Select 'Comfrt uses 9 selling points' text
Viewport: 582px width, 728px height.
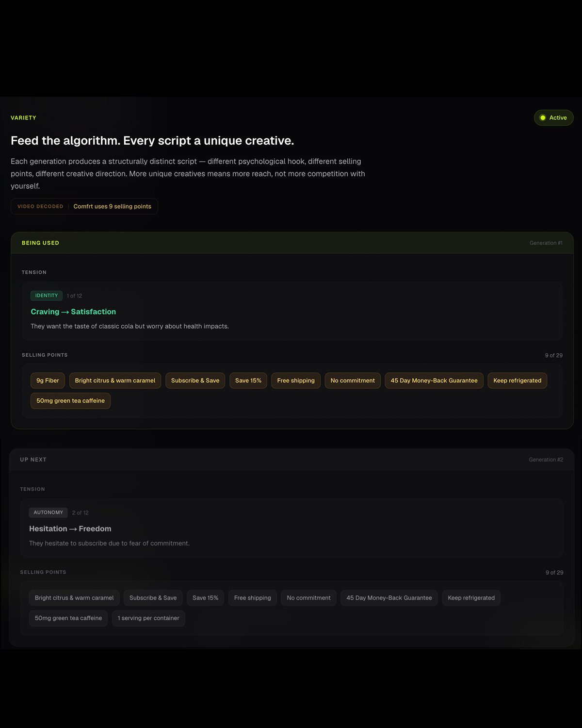coord(112,206)
